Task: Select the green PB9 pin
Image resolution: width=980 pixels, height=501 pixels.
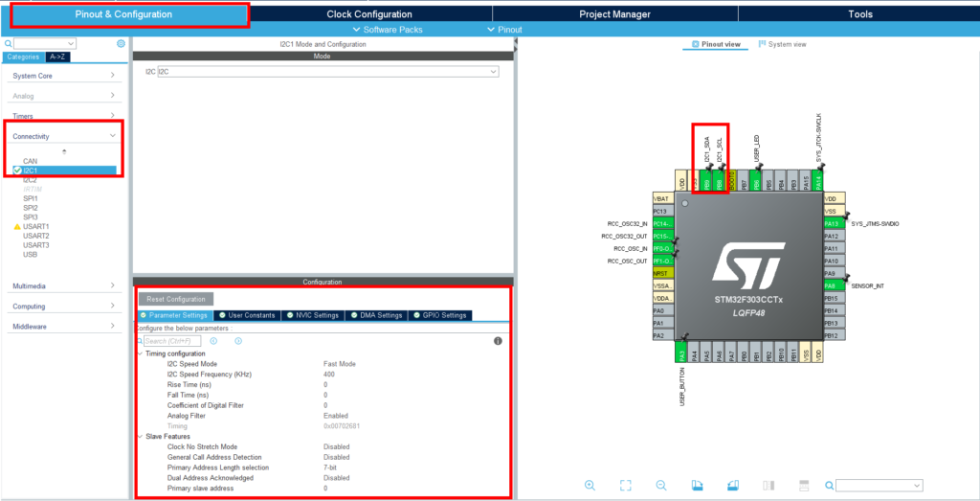Action: (x=707, y=180)
